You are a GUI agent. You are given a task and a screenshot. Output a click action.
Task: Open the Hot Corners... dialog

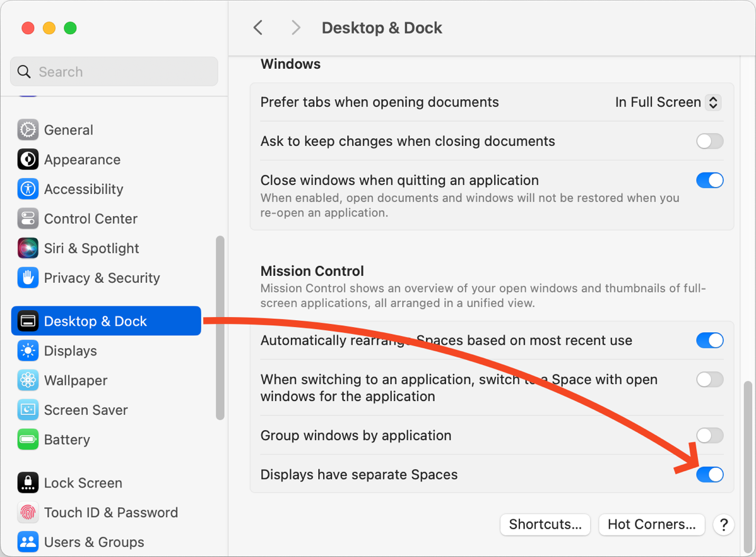[651, 525]
